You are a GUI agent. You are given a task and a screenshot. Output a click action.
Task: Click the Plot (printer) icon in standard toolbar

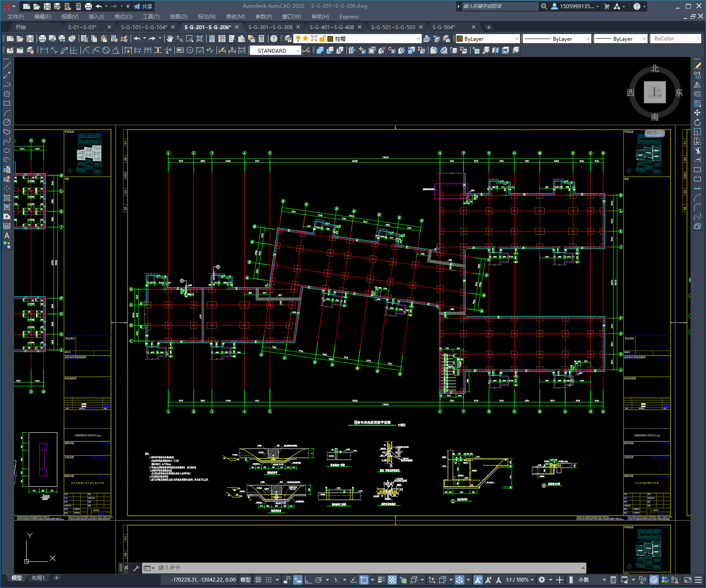tap(42, 39)
